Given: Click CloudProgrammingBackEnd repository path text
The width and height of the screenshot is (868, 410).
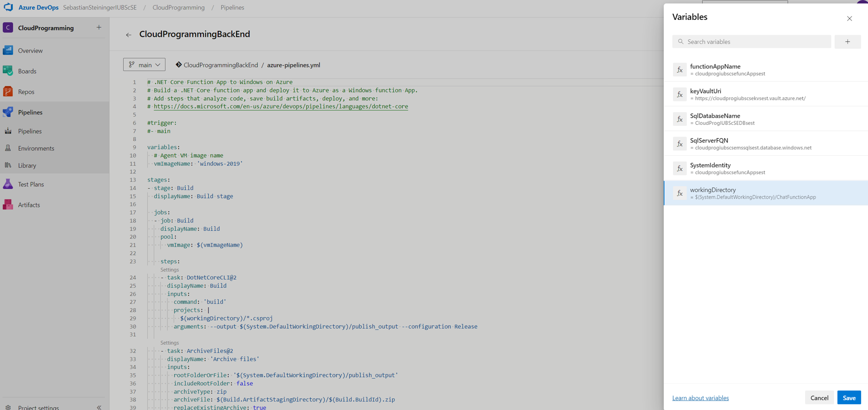Looking at the screenshot, I should tap(221, 65).
